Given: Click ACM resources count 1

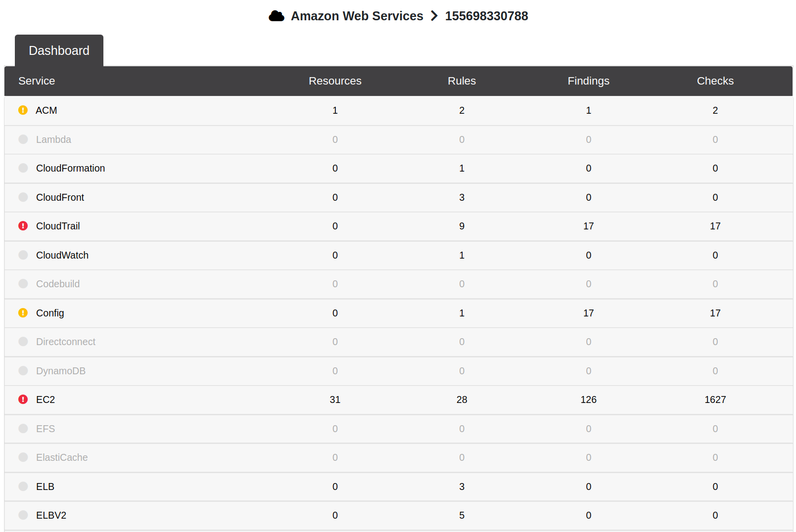Looking at the screenshot, I should (x=335, y=110).
